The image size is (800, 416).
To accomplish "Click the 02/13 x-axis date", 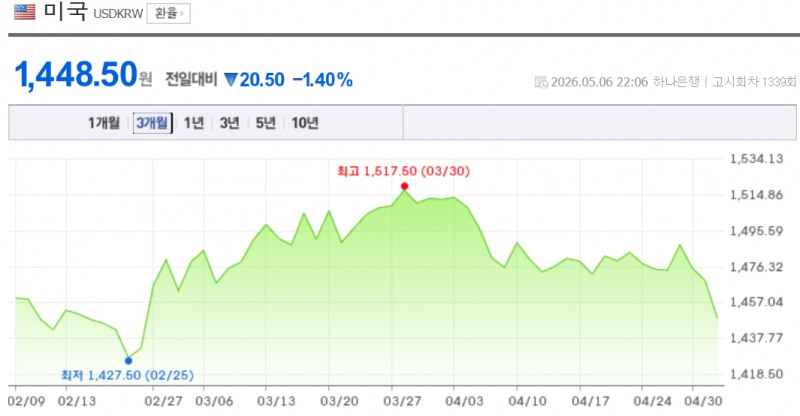I will pyautogui.click(x=77, y=402).
